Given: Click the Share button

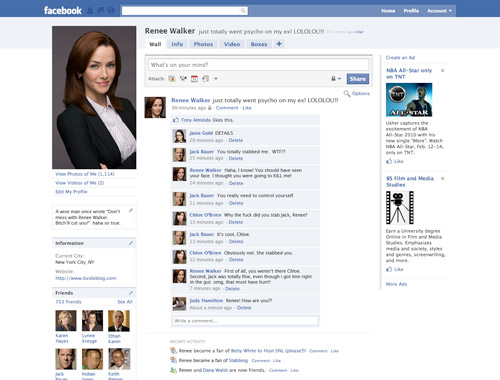Looking at the screenshot, I should (x=358, y=79).
